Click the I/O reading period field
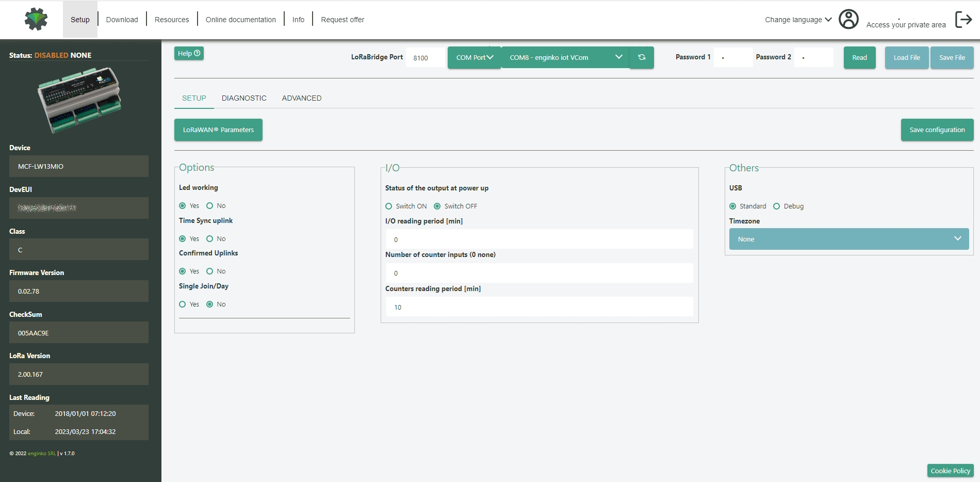The image size is (980, 482). [x=539, y=239]
